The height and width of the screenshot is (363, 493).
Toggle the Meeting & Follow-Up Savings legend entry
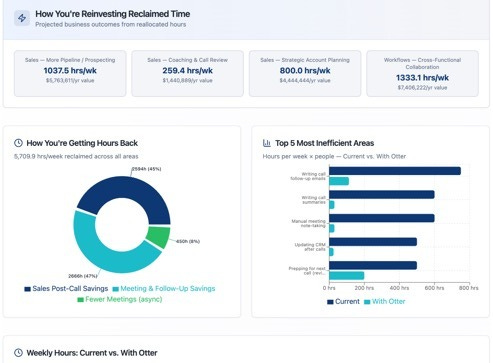[164, 289]
